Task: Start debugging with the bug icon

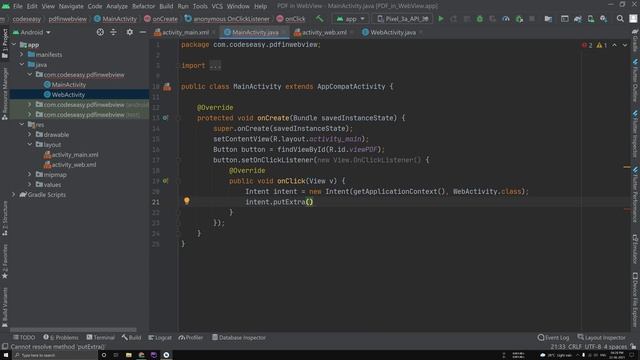Action: [x=480, y=19]
